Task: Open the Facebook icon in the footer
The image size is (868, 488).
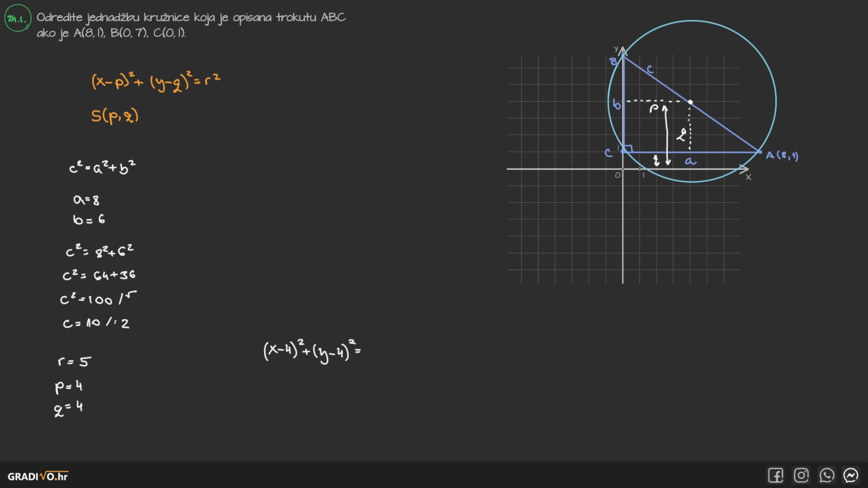Action: click(x=776, y=475)
